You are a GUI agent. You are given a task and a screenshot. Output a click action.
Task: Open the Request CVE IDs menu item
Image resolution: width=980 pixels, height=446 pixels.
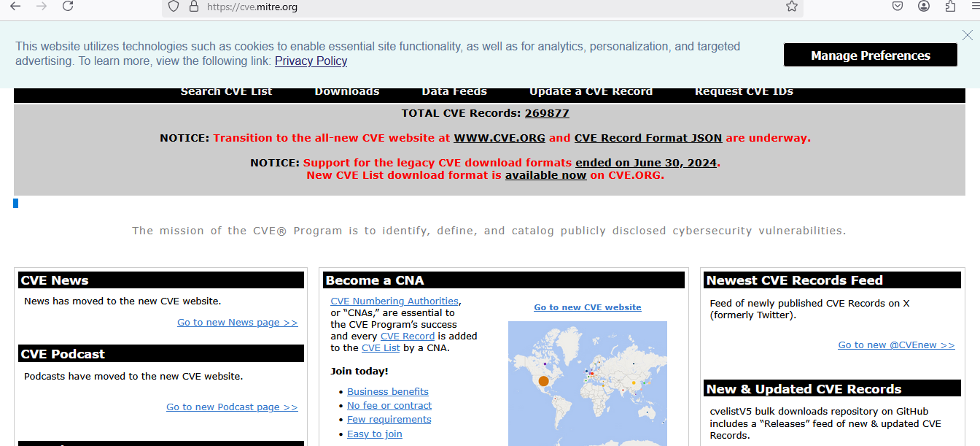[x=744, y=92]
